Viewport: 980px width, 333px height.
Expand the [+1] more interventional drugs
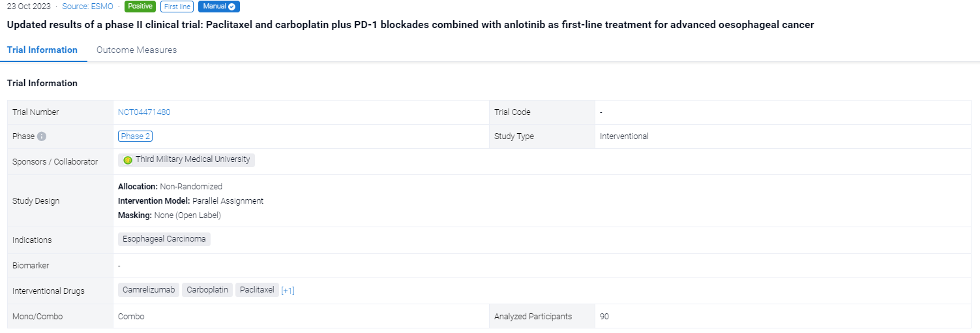pyautogui.click(x=288, y=291)
